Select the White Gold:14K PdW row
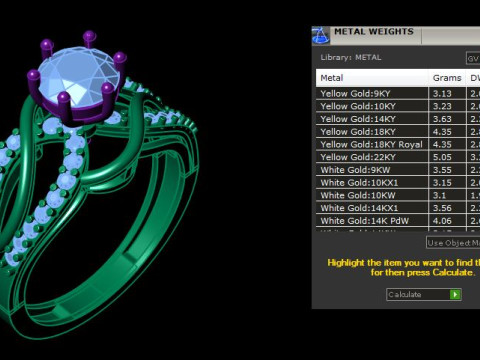This screenshot has height=360, width=480. (398, 221)
